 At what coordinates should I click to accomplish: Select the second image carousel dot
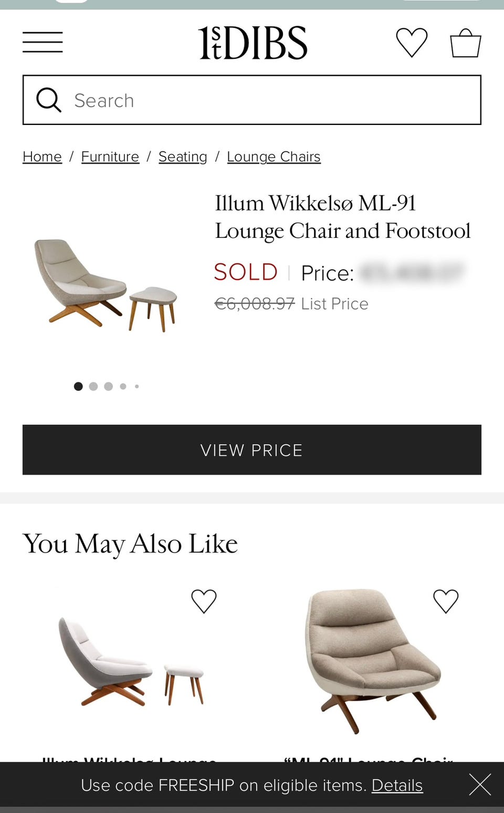[93, 387]
